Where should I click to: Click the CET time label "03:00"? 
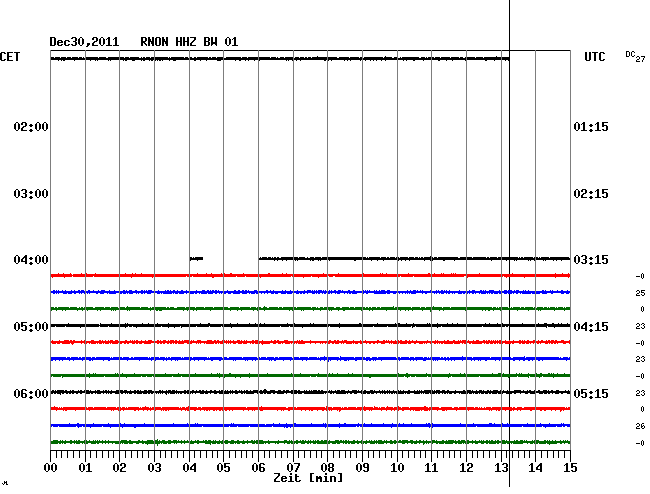(x=31, y=194)
